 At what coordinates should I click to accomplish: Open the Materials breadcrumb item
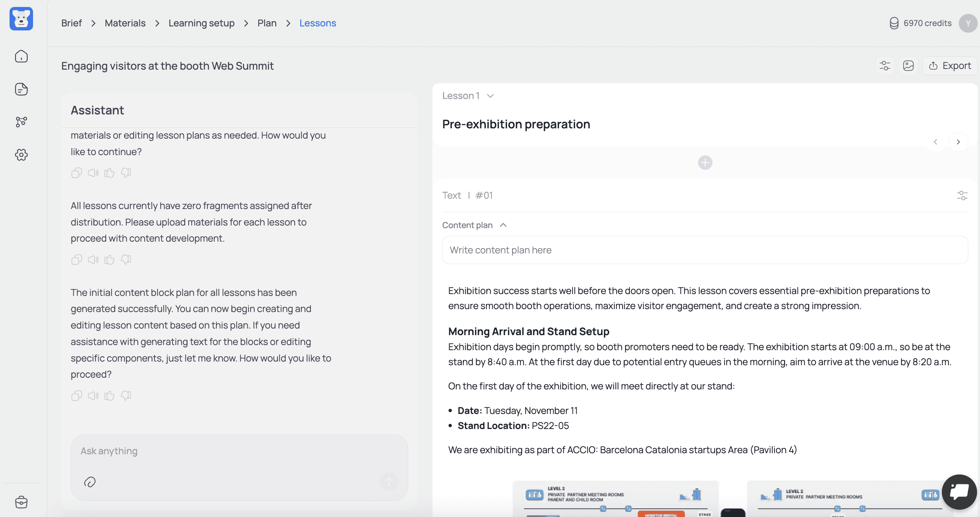[125, 23]
